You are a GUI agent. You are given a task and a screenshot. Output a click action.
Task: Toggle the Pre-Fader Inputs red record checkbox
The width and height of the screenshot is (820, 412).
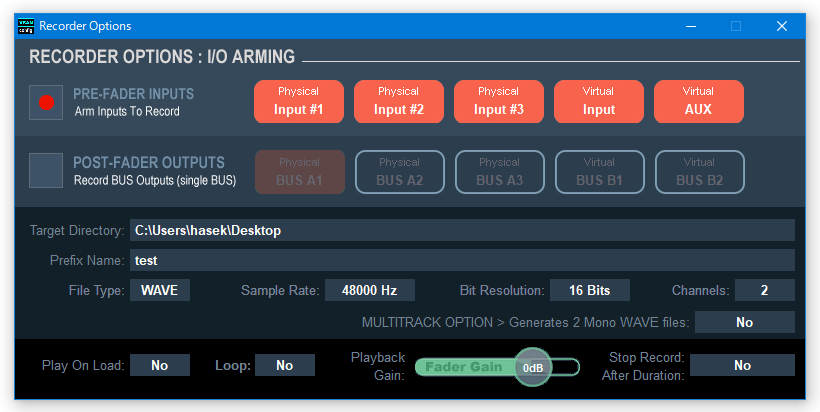click(46, 102)
